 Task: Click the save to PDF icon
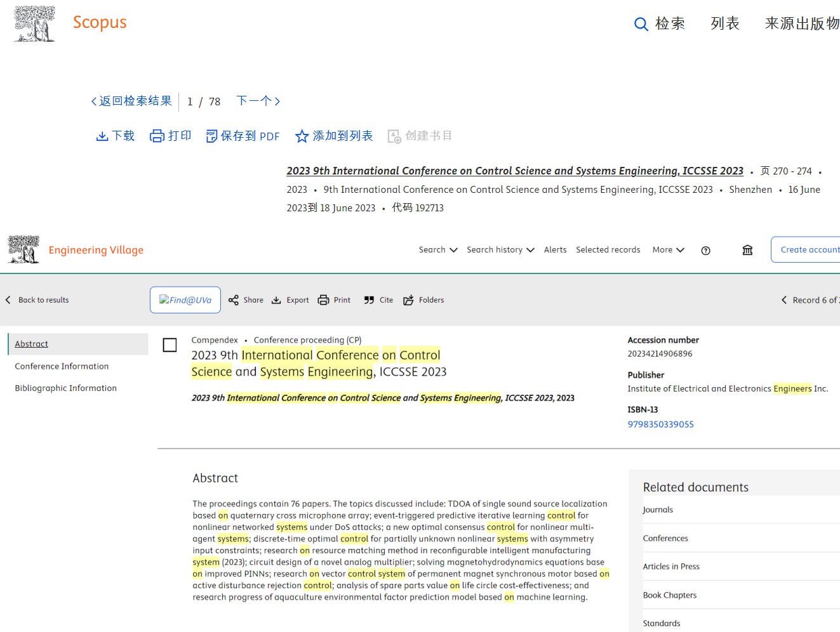point(211,136)
